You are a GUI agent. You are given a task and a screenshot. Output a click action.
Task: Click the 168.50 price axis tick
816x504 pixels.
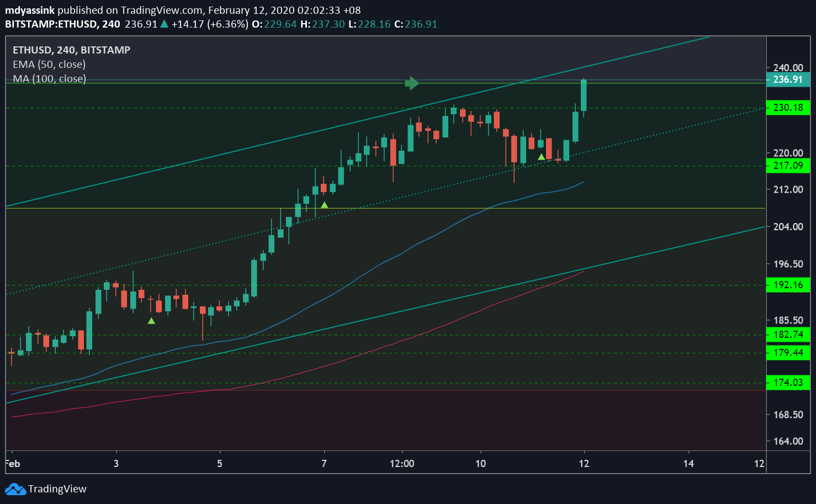(788, 415)
